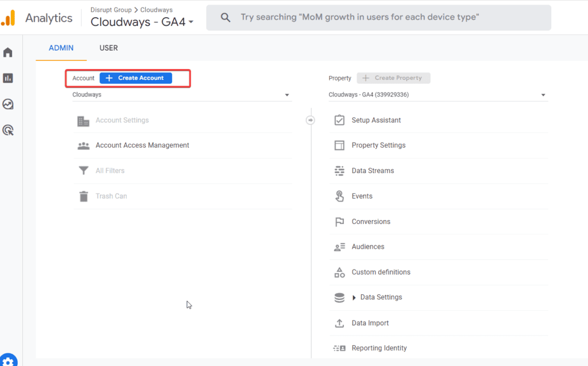Click the Data Import upload icon

[339, 323]
